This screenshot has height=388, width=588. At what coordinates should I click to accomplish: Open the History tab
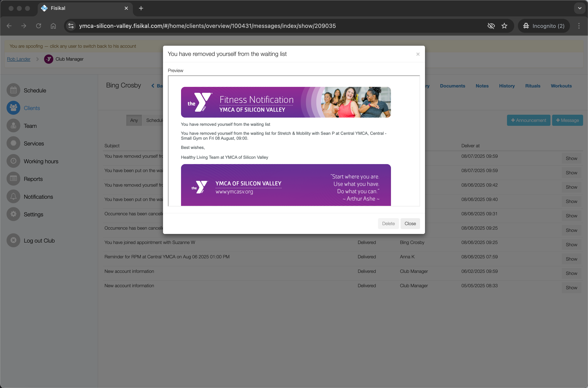click(507, 86)
